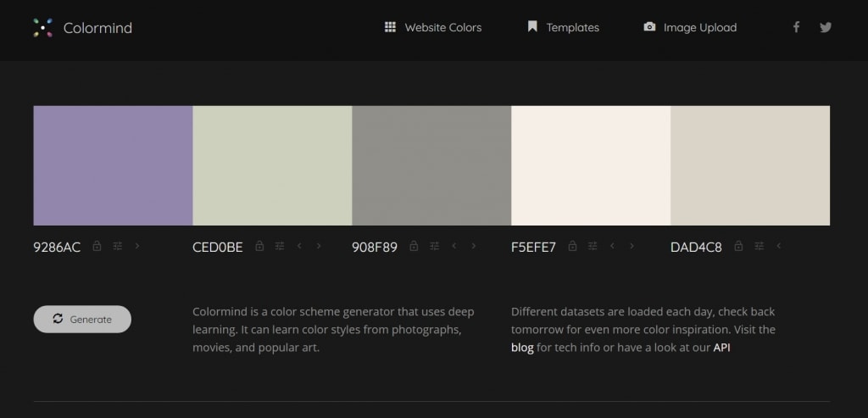868x418 pixels.
Task: Click the hex code 908F89
Action: [x=375, y=247]
